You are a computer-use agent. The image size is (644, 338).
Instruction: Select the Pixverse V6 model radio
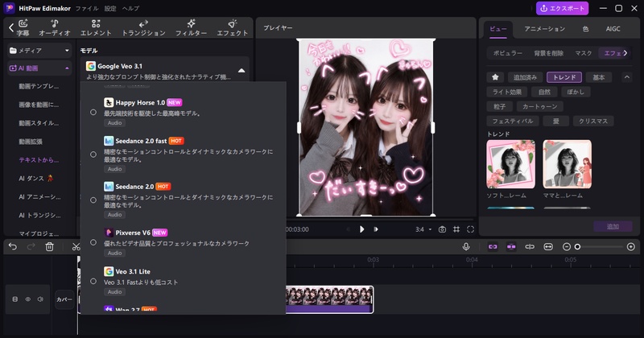point(93,242)
